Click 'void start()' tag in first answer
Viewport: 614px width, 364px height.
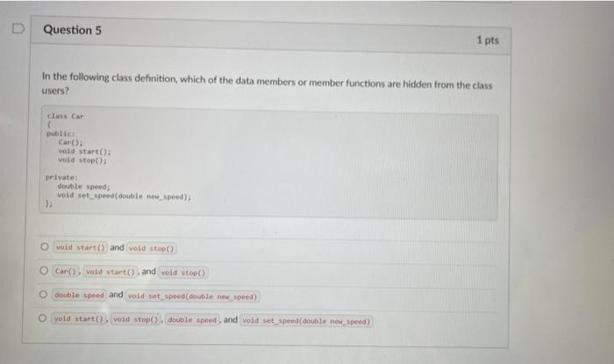[x=81, y=247]
